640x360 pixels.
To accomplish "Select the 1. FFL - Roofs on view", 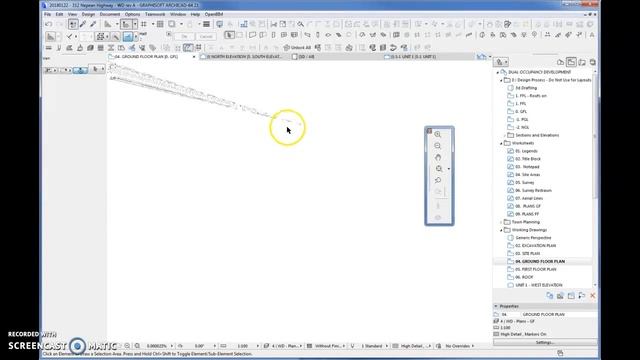I will (531, 96).
